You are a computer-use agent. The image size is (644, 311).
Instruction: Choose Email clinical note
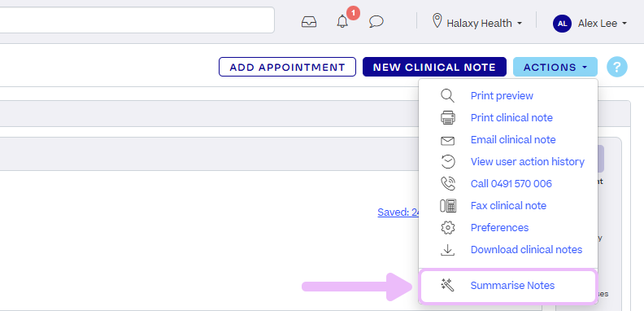click(513, 140)
